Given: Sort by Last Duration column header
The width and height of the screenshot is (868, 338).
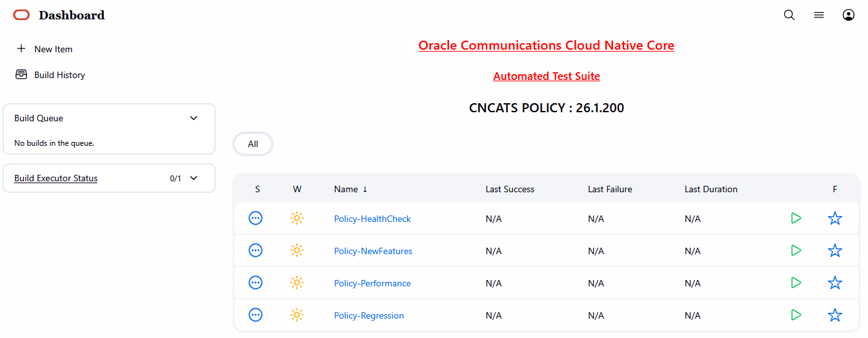Looking at the screenshot, I should point(711,189).
